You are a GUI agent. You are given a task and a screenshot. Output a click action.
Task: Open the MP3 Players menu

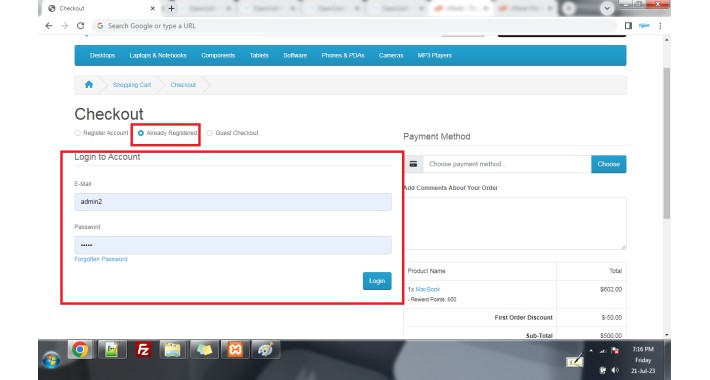click(435, 55)
